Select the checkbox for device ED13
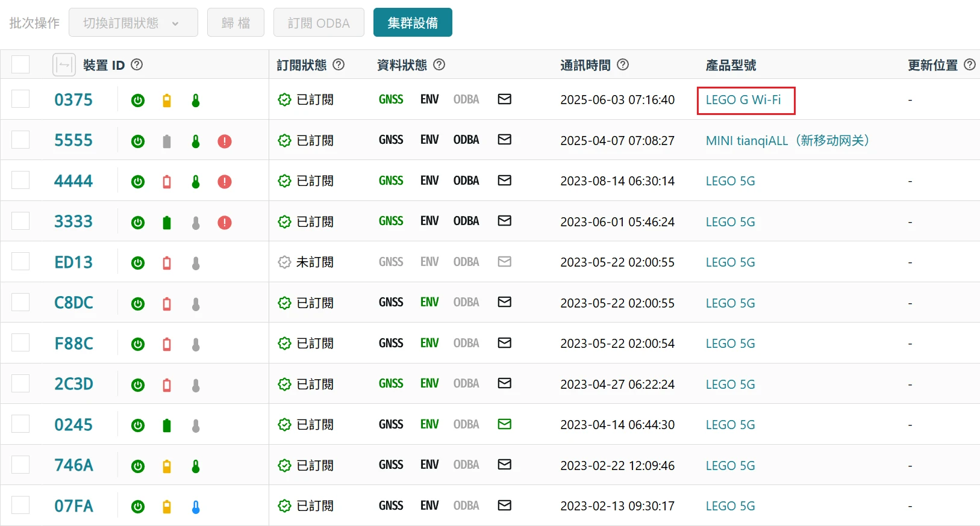The width and height of the screenshot is (980, 526). click(x=20, y=262)
